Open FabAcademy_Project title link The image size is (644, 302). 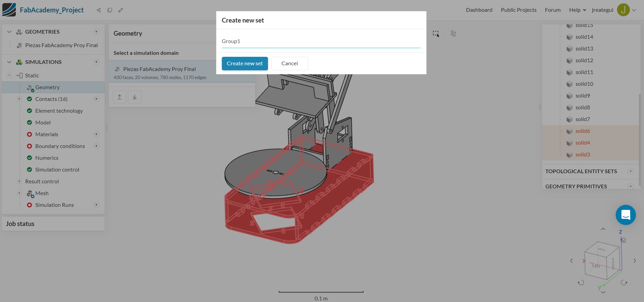click(52, 10)
